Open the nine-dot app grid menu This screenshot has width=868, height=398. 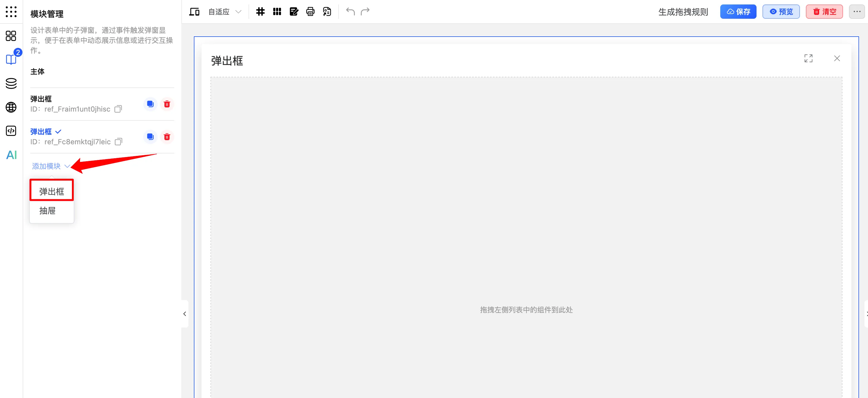11,12
